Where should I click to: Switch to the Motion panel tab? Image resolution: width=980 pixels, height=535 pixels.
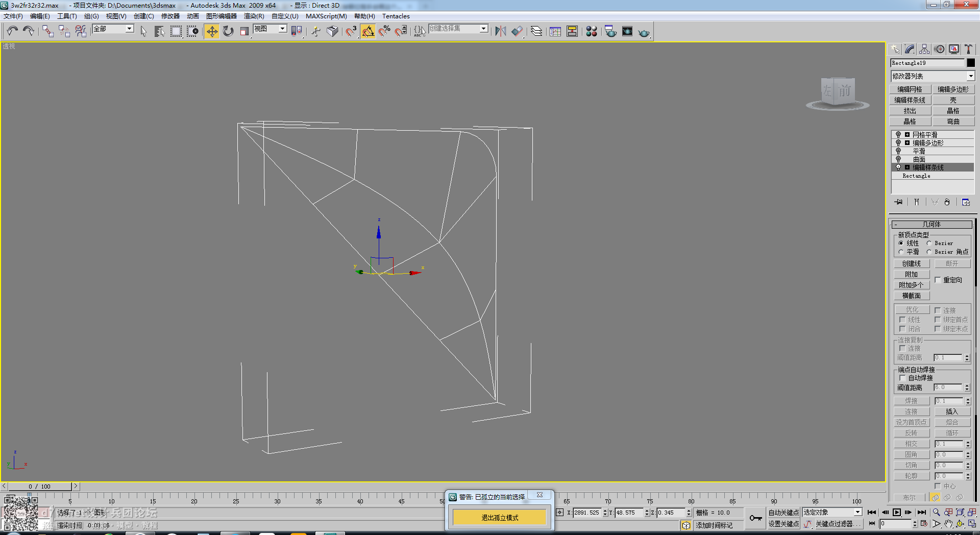(939, 49)
